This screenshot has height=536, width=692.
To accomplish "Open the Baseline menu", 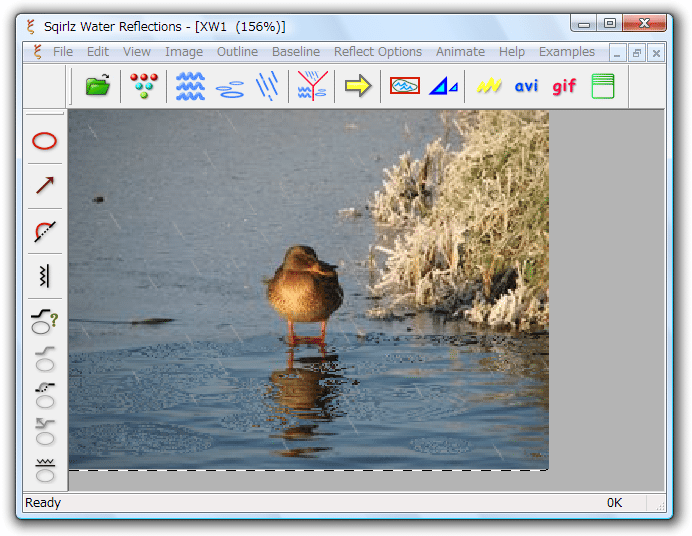I will (296, 52).
